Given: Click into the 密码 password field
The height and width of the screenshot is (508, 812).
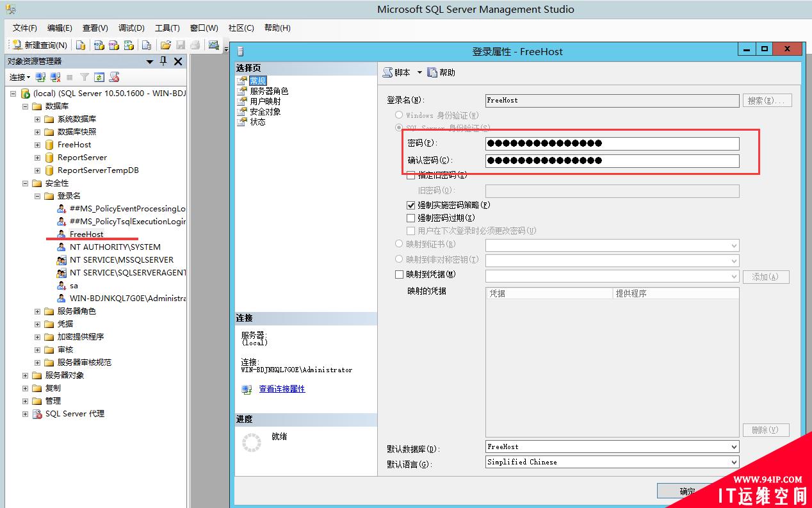Looking at the screenshot, I should click(x=612, y=143).
